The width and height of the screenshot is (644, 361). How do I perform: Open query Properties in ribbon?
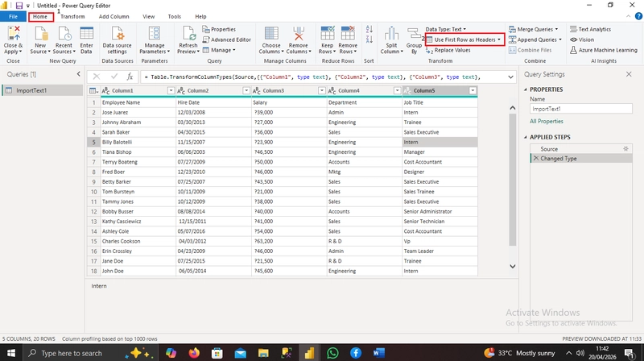coord(219,29)
